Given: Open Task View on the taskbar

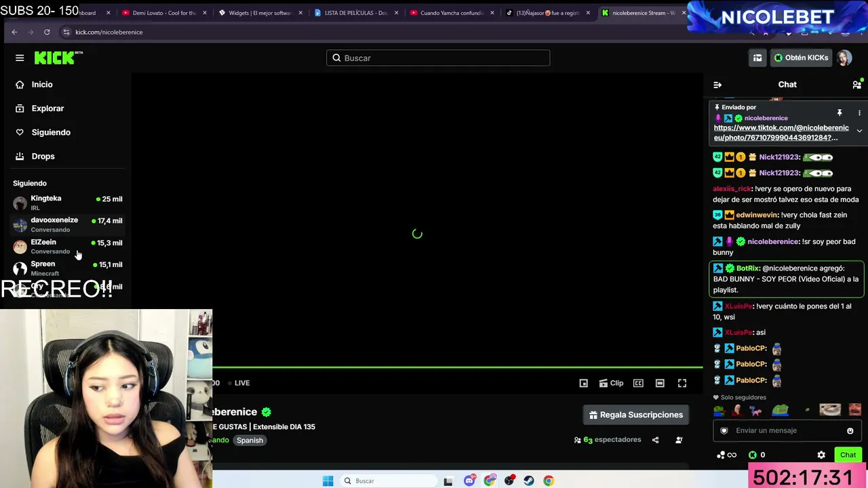Looking at the screenshot, I should [x=448, y=481].
